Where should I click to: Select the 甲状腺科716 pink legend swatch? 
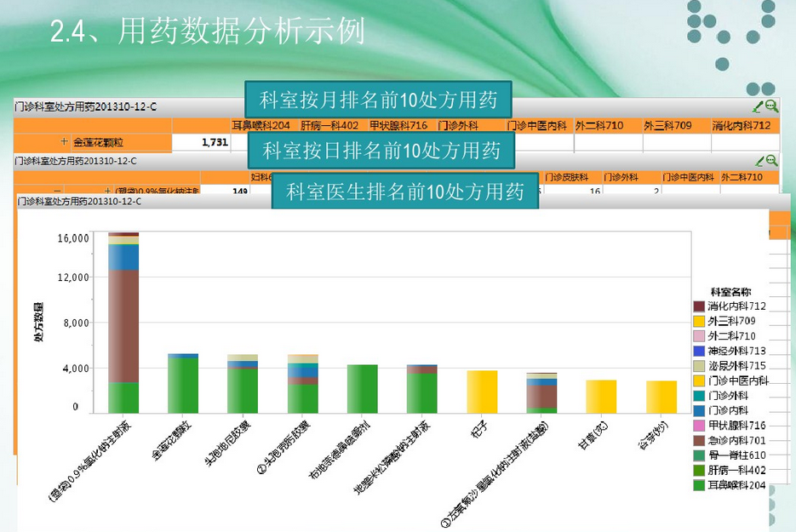coord(699,425)
